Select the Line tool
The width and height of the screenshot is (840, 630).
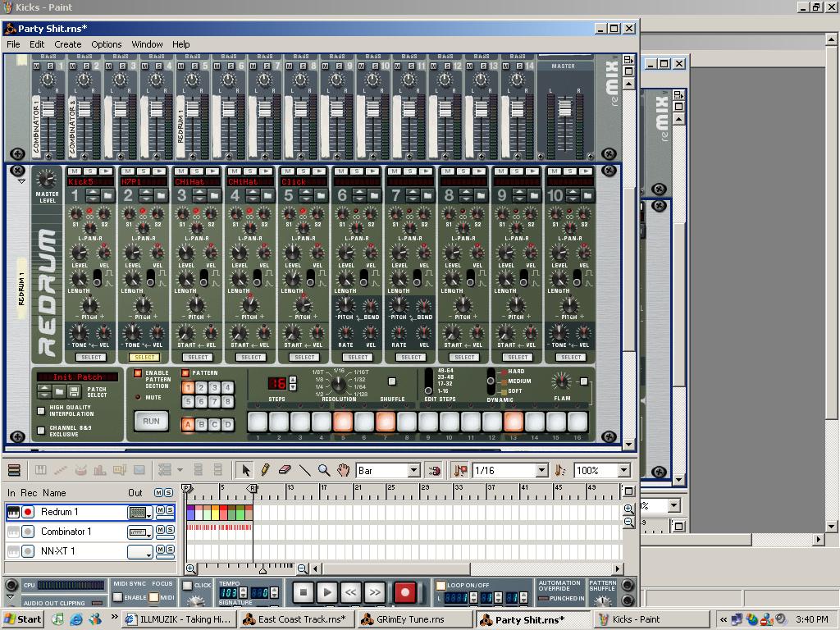point(304,470)
